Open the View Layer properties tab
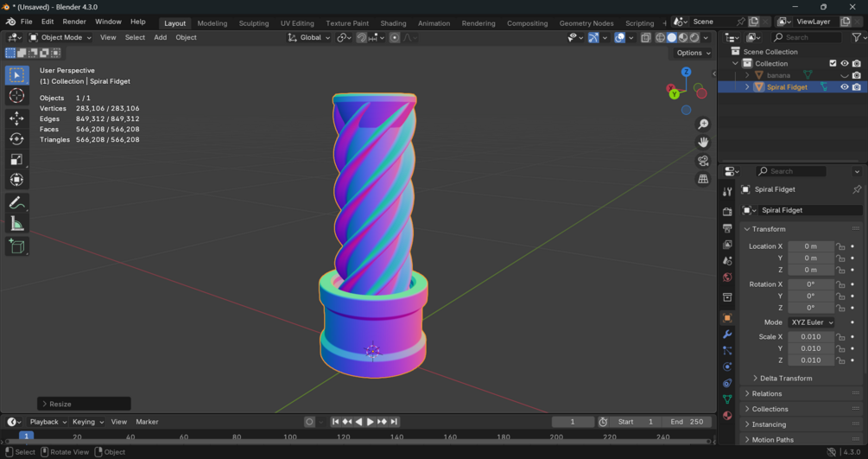Image resolution: width=868 pixels, height=459 pixels. click(727, 245)
